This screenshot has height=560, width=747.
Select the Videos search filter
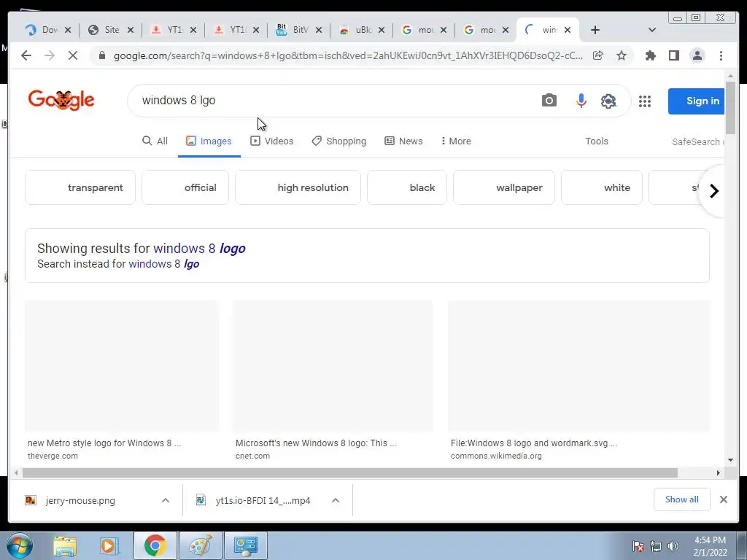point(271,141)
